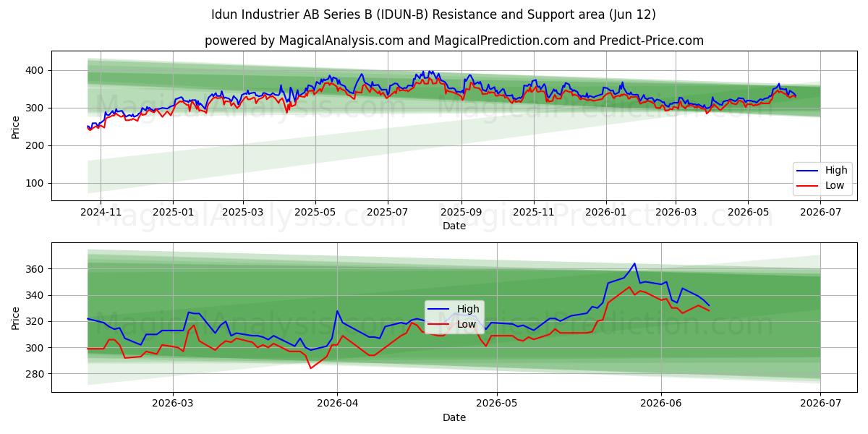Click the '280' price tick on bottom chart
This screenshot has height=434, width=868.
click(x=36, y=374)
